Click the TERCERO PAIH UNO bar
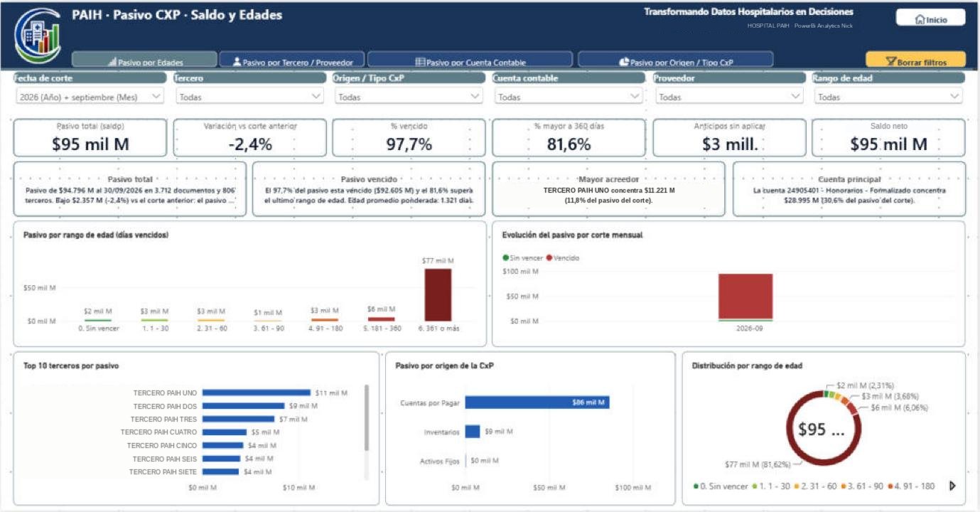 point(257,393)
